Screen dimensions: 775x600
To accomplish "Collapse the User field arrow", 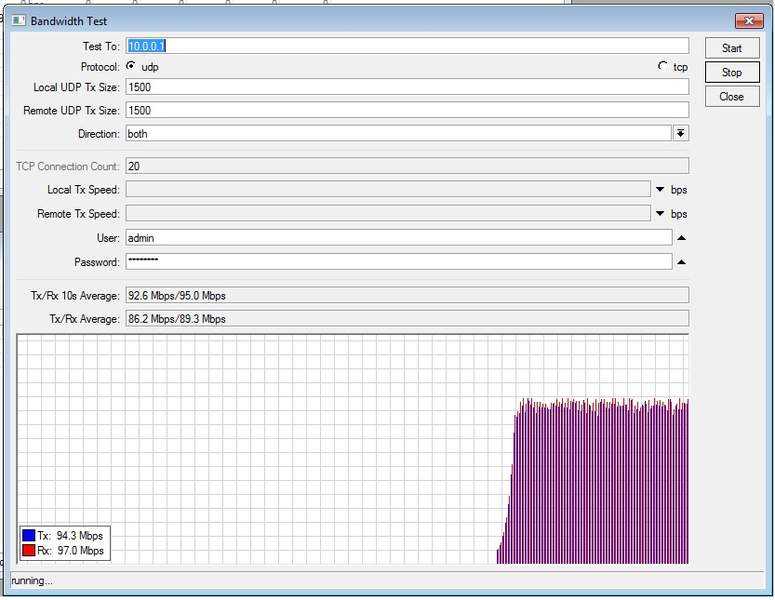I will pos(681,238).
